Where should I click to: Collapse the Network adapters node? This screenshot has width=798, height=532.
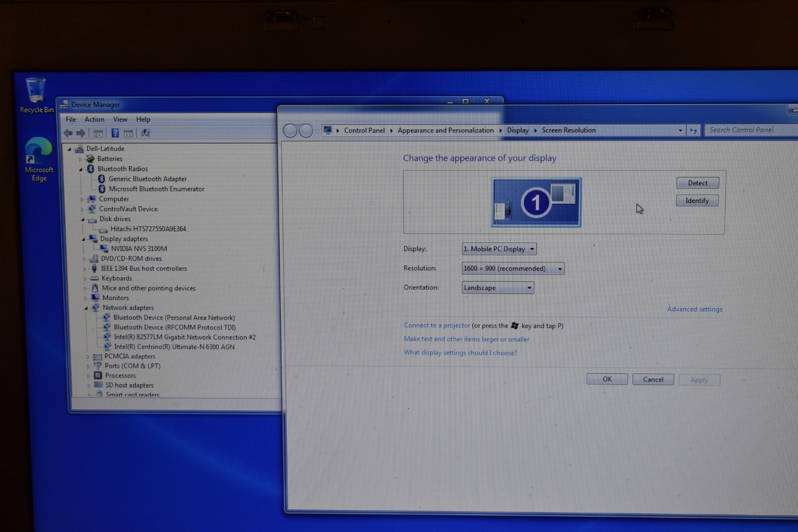pos(86,308)
